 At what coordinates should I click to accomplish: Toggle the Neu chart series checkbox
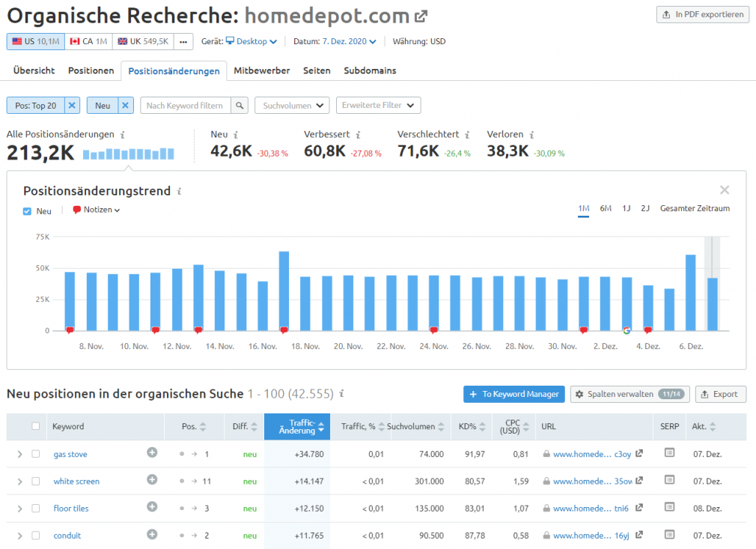tap(27, 211)
